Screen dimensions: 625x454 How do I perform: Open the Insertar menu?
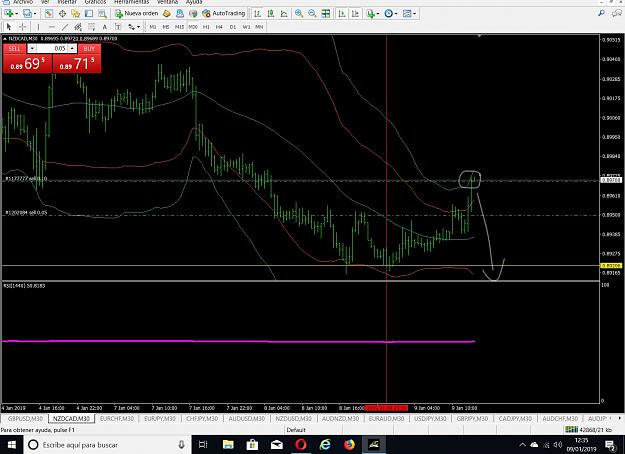[x=67, y=2]
